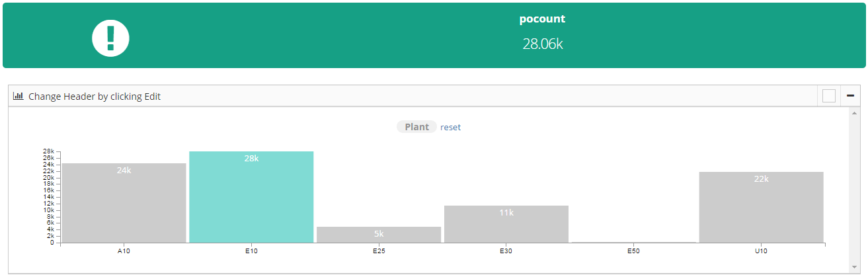Click the exclamation alert icon
The height and width of the screenshot is (277, 868).
point(110,37)
